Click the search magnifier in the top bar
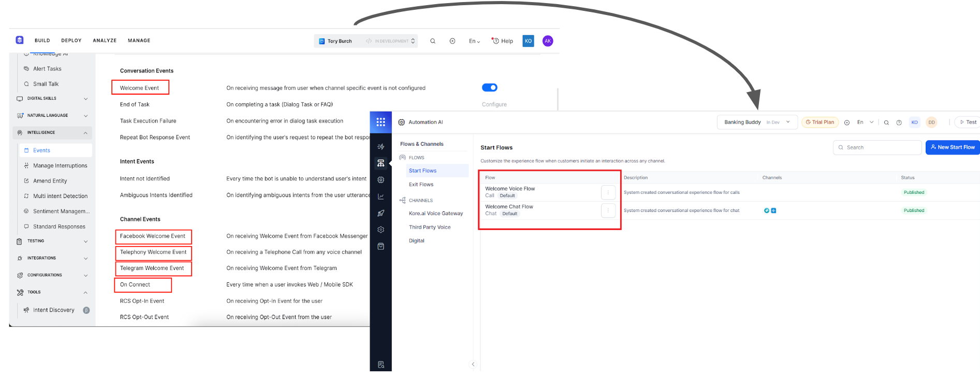Viewport: 980px width, 379px height. click(433, 41)
